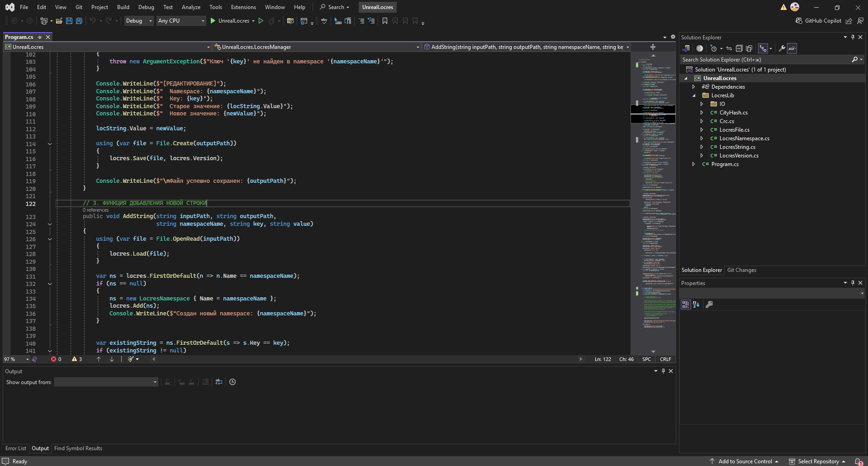The width and height of the screenshot is (868, 466).
Task: Toggle Preview Selected Items in Solution Explorer
Action: point(792,48)
